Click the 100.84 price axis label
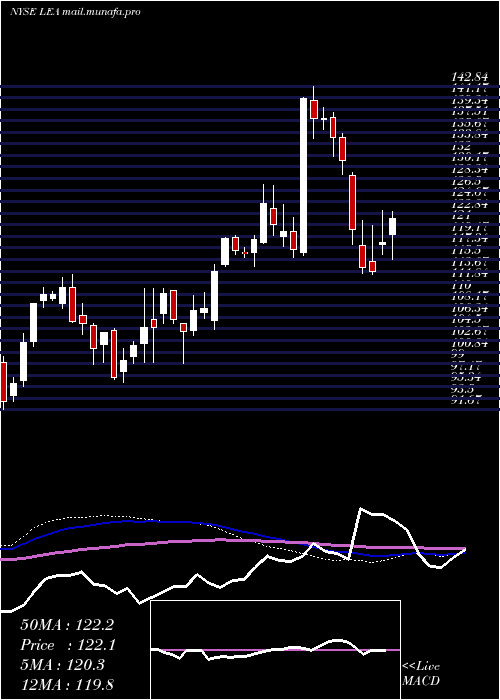 (470, 344)
